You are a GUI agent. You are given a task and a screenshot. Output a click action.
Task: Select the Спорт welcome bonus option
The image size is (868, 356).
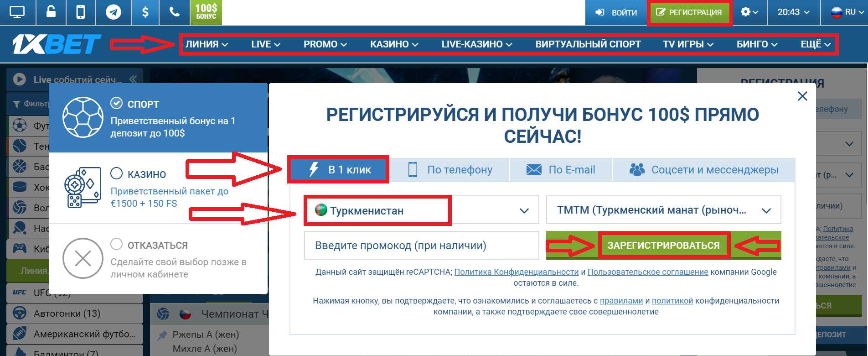158,118
